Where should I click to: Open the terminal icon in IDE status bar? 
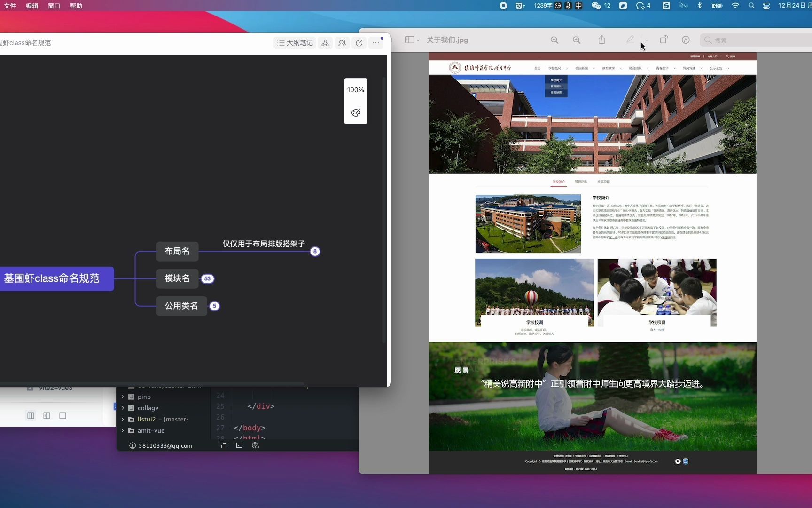point(240,445)
